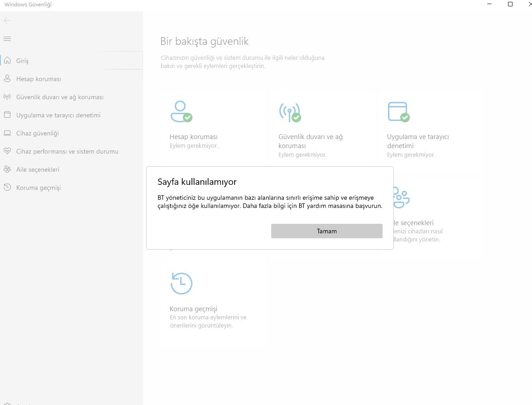Click the 'Sayfa kullanılamıyor' dialog title
This screenshot has height=405, width=532.
pyautogui.click(x=197, y=182)
